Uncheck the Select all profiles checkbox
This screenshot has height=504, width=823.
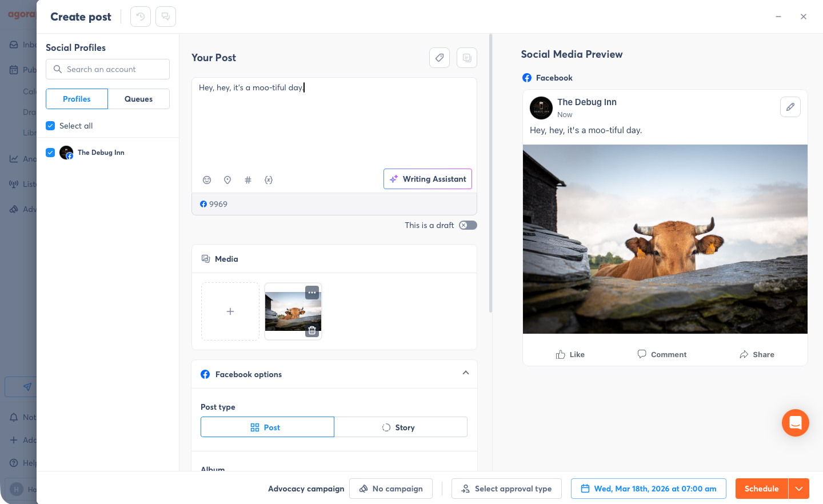[x=50, y=125]
